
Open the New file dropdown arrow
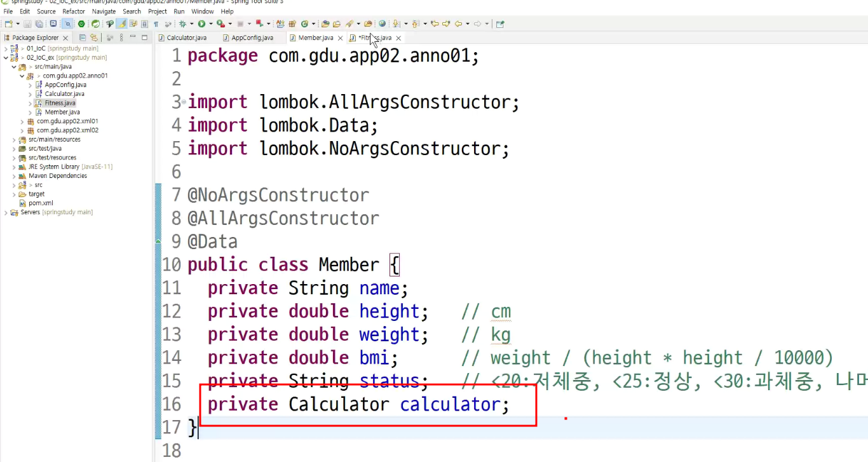pos(17,24)
